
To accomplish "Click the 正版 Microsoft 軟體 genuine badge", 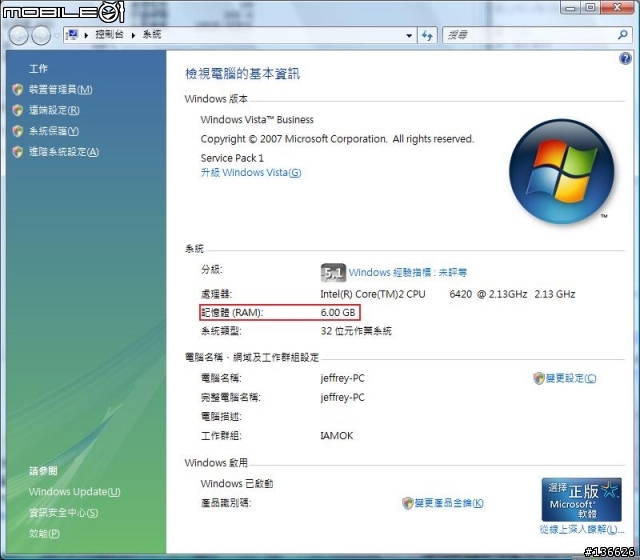I will tap(582, 500).
